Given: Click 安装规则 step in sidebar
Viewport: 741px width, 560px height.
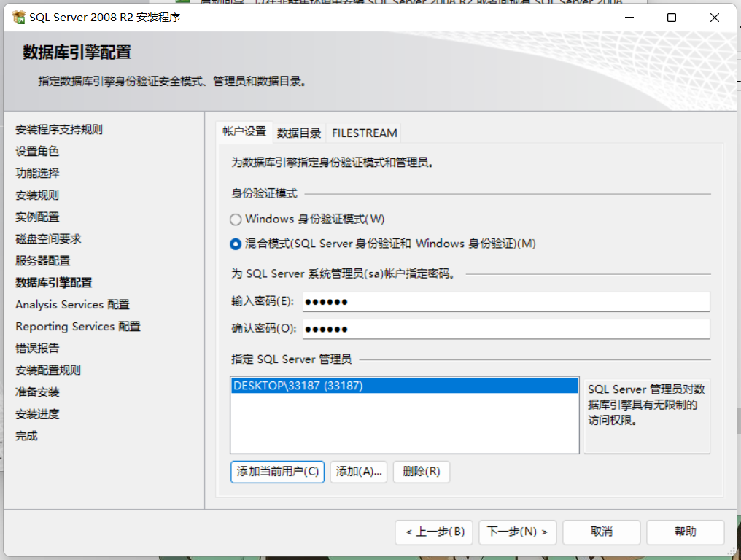Looking at the screenshot, I should click(x=37, y=195).
